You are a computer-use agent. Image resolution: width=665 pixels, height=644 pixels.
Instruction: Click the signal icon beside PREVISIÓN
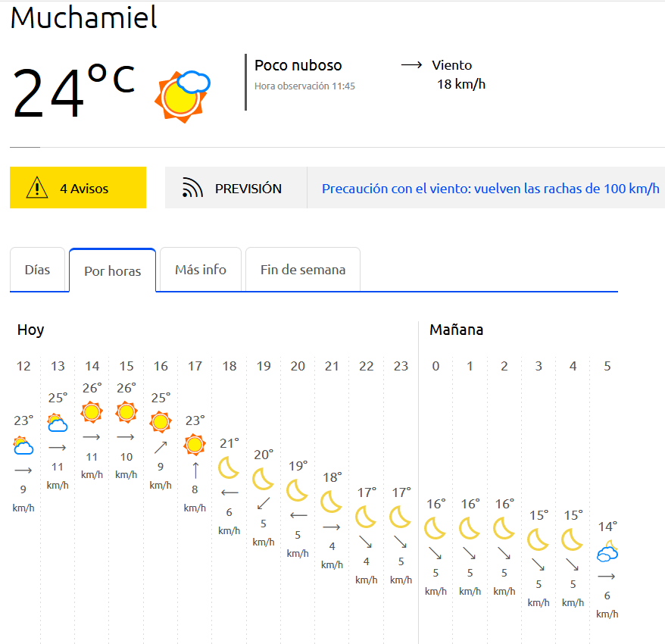(193, 189)
